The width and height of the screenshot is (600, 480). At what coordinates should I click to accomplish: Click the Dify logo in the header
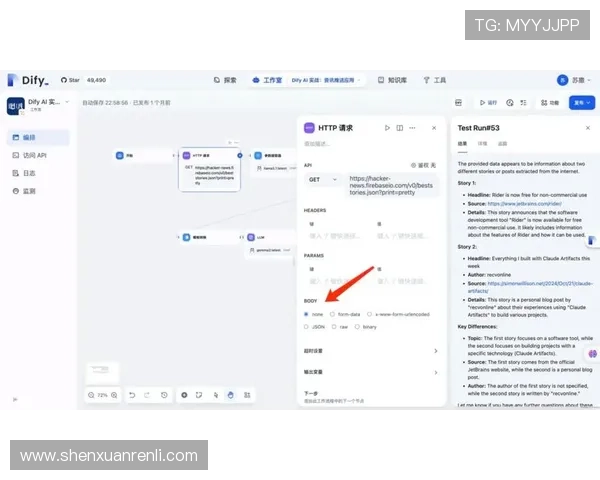[28, 80]
